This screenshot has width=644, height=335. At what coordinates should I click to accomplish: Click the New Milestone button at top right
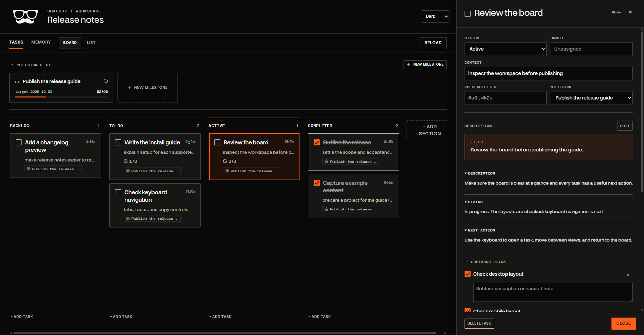coord(425,64)
